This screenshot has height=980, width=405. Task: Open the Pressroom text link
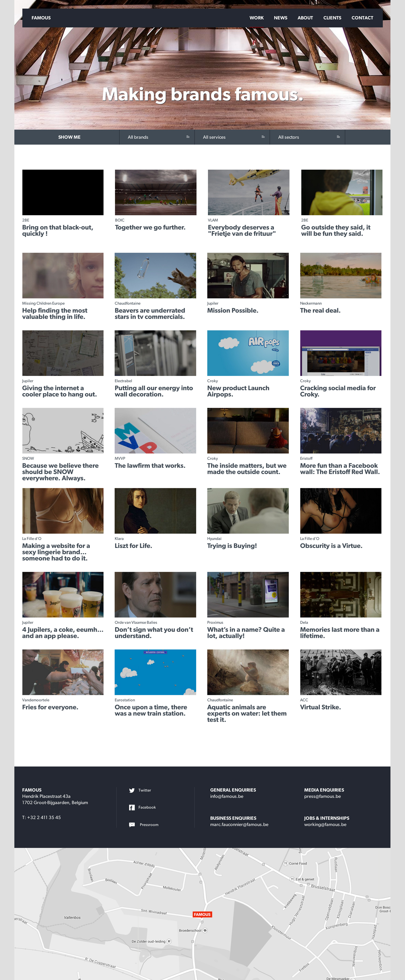(x=149, y=824)
